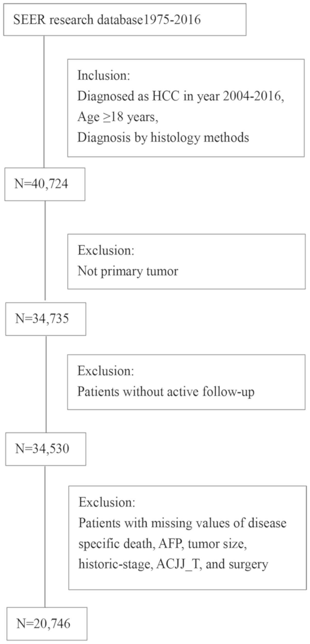310x644 pixels.
Task: Click Exclusion heading above 'Not primary tumor'
Action: coord(106,250)
